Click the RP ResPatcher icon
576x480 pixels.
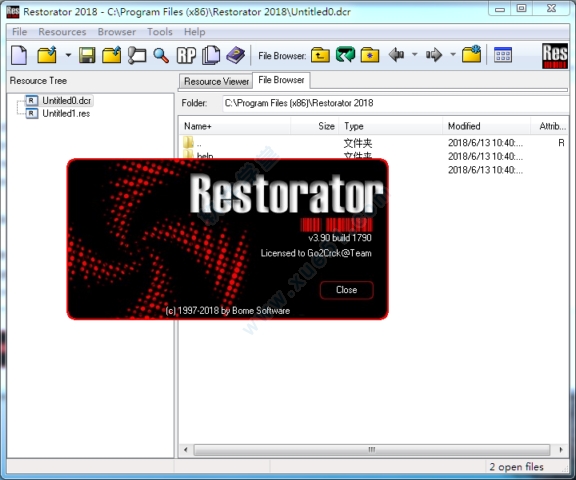(186, 55)
